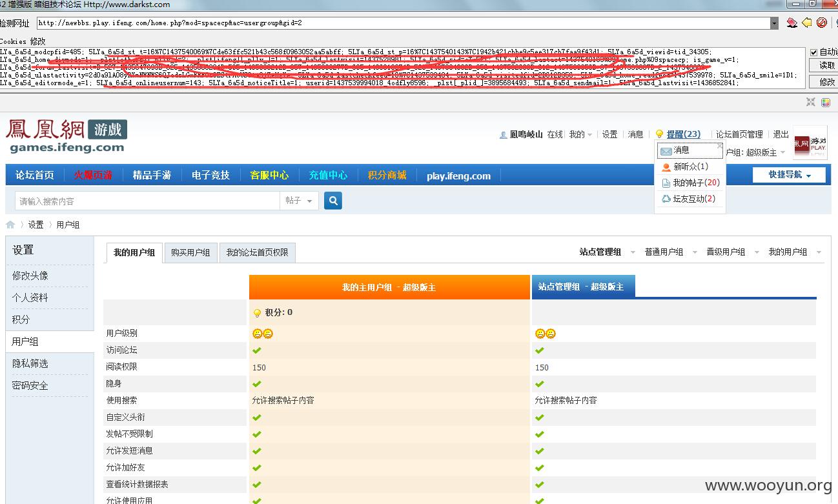Click the URL input field
The height and width of the screenshot is (504, 838).
point(404,23)
